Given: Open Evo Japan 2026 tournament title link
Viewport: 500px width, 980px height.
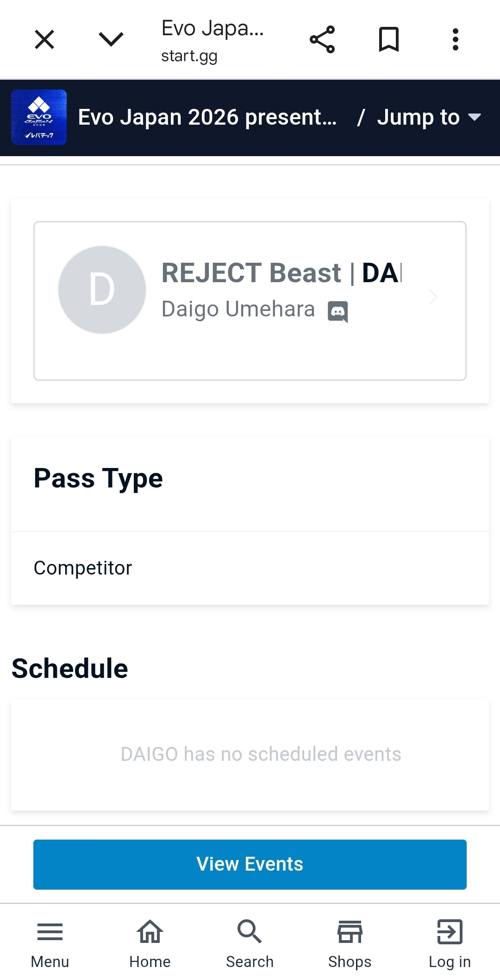Looking at the screenshot, I should (x=207, y=117).
